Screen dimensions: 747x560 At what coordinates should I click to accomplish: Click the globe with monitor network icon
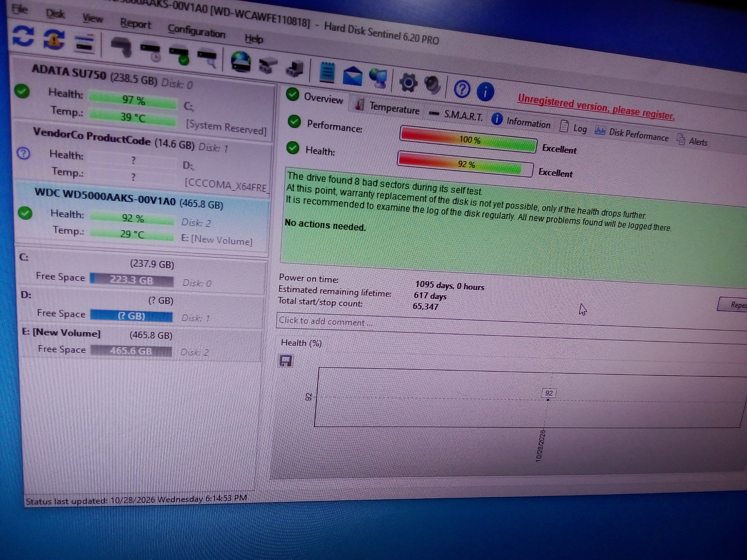pos(378,78)
